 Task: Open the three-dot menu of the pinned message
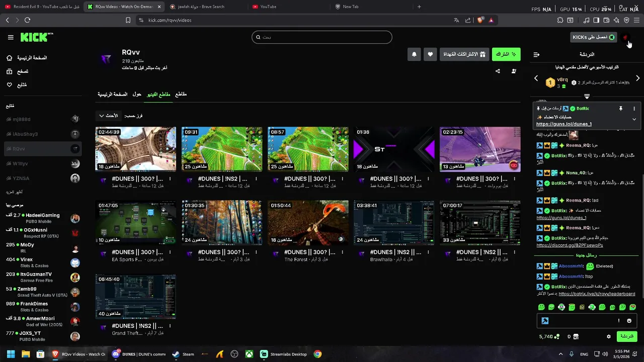tap(634, 109)
